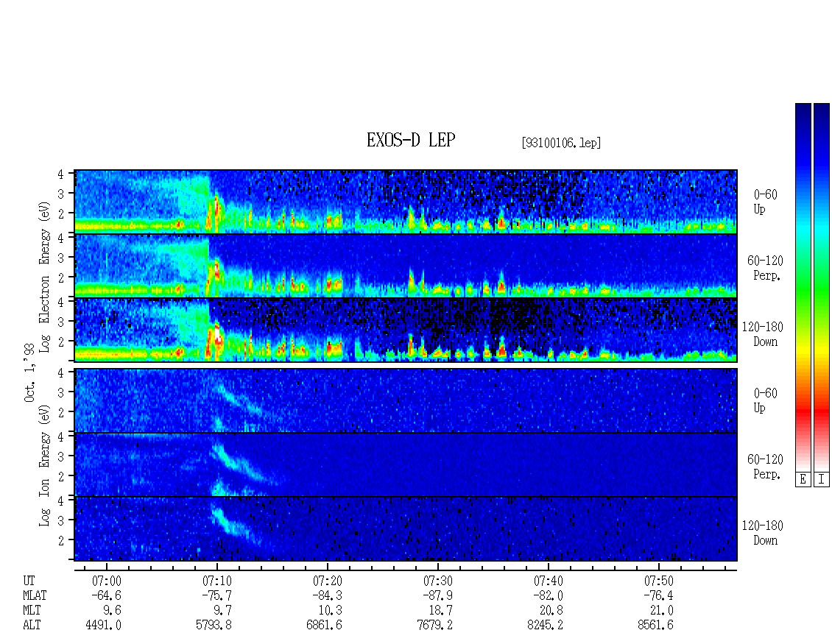Click the MLAT value -75.7

(x=216, y=595)
